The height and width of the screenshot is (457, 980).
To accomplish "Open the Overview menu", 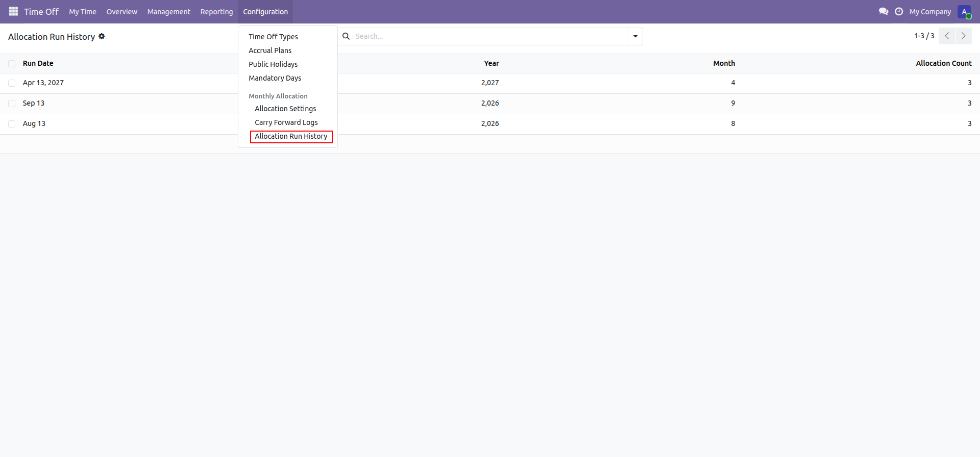I will 122,12.
